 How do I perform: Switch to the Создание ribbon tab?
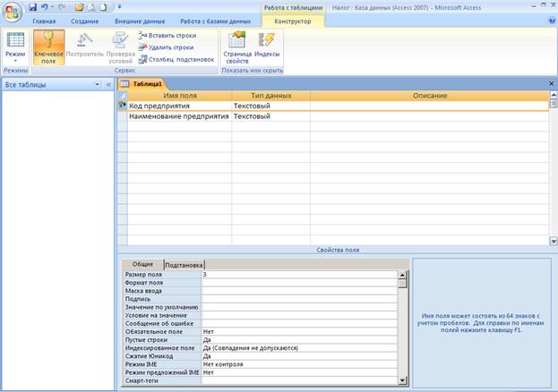click(85, 21)
